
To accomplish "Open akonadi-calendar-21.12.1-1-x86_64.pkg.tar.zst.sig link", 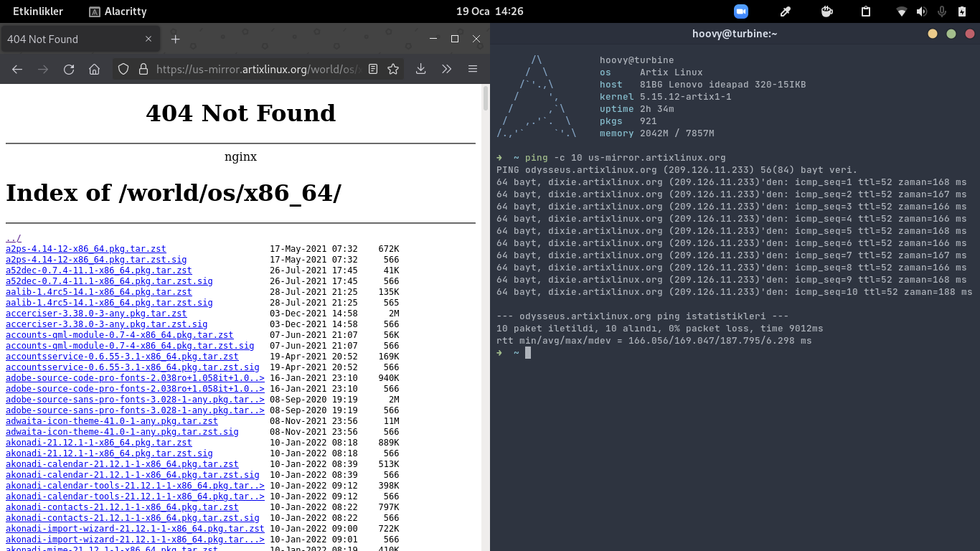I will pyautogui.click(x=133, y=475).
